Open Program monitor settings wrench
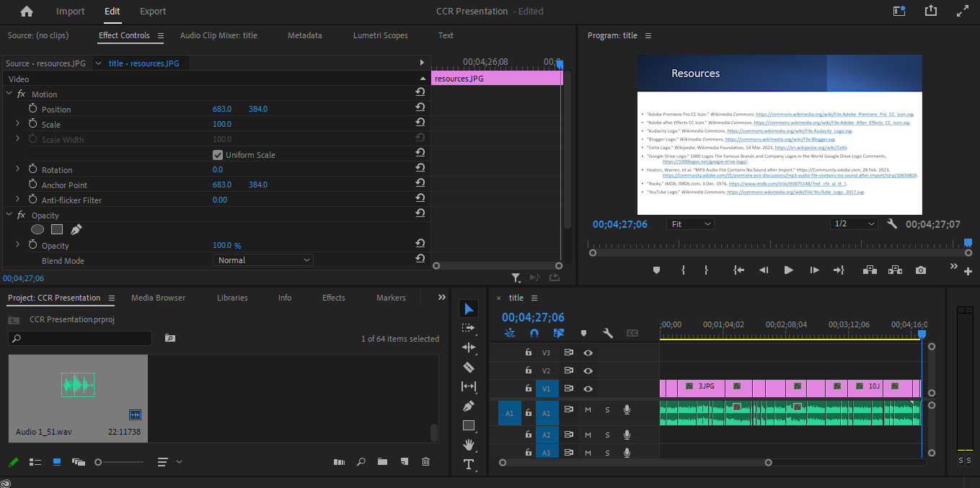 892,224
